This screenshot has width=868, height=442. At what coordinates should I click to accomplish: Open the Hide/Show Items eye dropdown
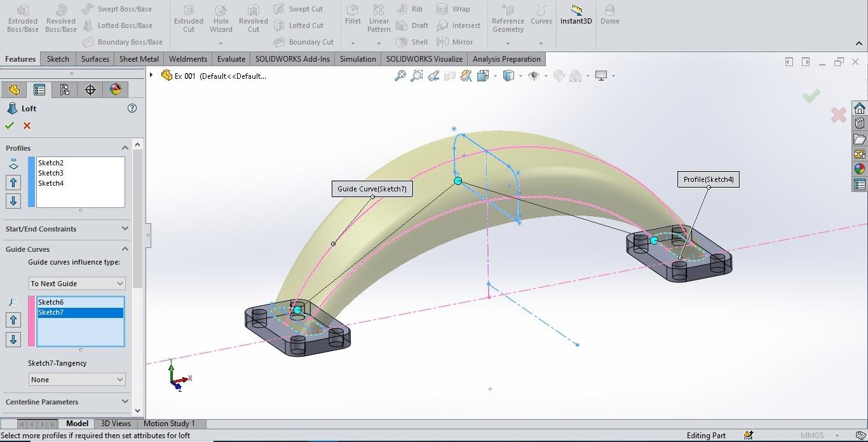coord(534,76)
